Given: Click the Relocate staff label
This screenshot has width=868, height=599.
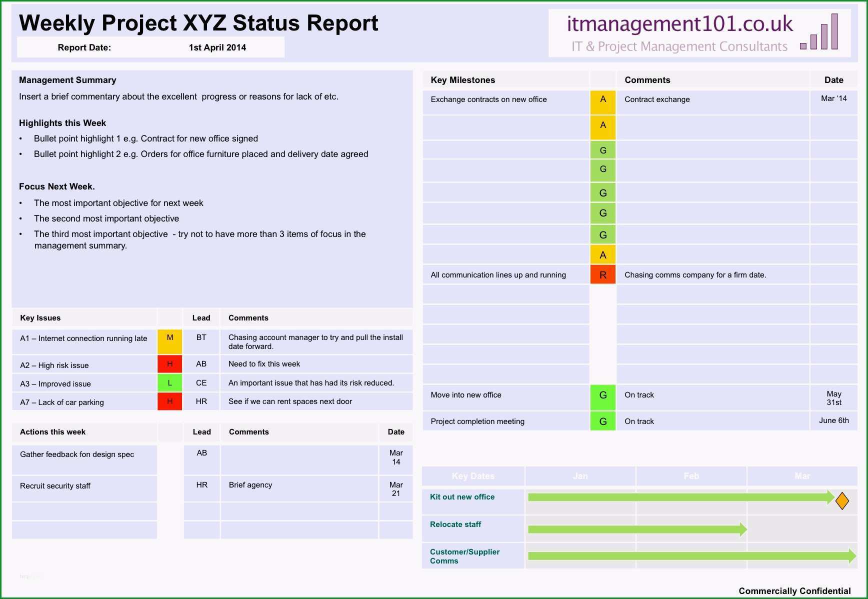Looking at the screenshot, I should click(x=455, y=524).
